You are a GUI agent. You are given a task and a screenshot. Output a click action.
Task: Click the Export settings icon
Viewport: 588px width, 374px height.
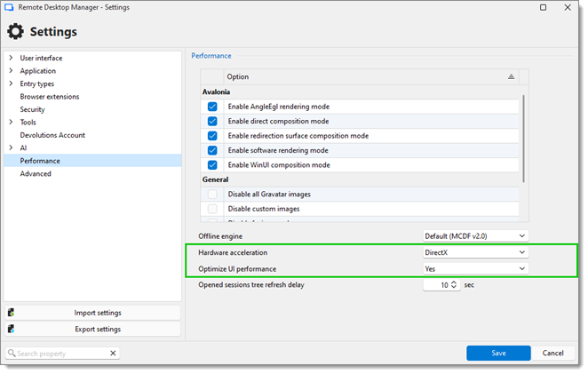[x=11, y=330]
